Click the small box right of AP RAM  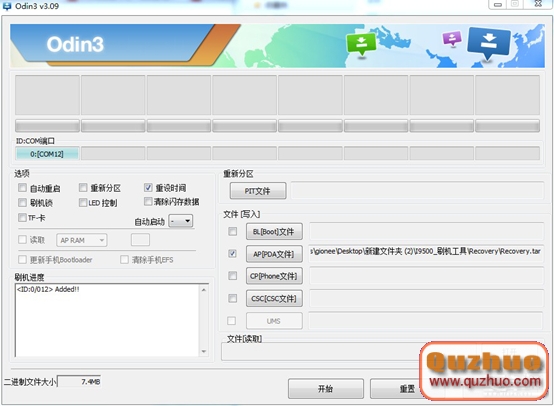tap(140, 240)
